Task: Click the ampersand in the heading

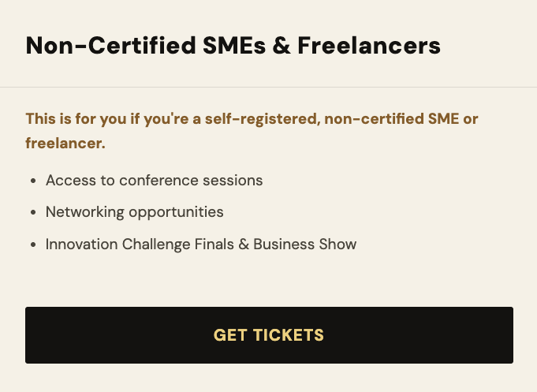Action: pos(282,46)
